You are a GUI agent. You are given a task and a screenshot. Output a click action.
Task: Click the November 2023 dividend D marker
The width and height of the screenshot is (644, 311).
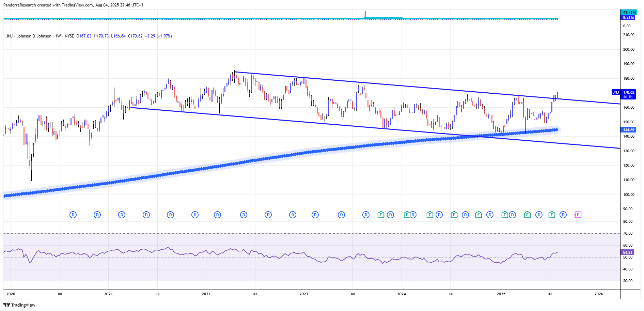(x=391, y=215)
